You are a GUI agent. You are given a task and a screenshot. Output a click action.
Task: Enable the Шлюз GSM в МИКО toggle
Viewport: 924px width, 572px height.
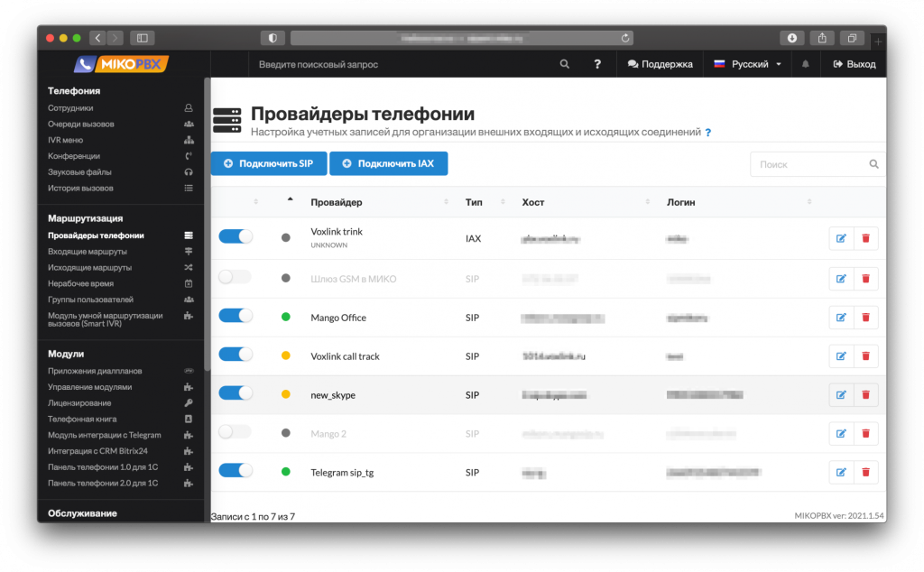(236, 278)
